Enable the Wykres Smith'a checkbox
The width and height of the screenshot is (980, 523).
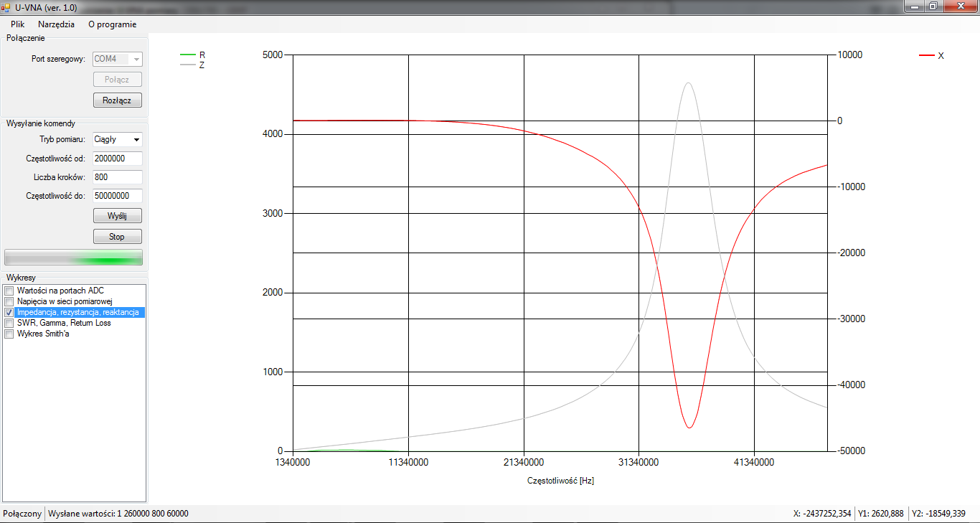click(x=9, y=334)
